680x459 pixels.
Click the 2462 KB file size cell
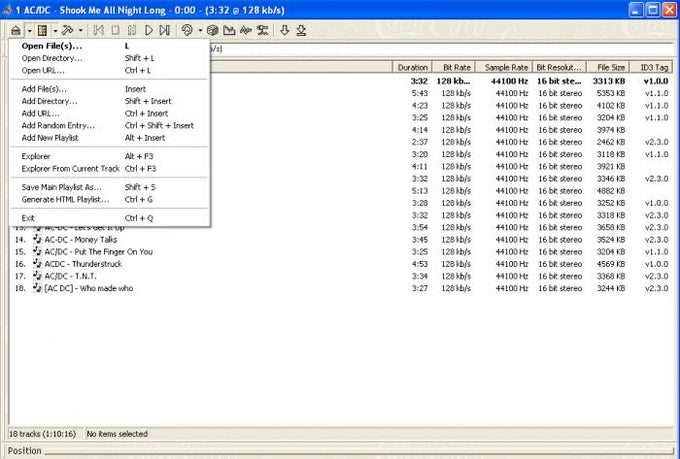click(611, 142)
